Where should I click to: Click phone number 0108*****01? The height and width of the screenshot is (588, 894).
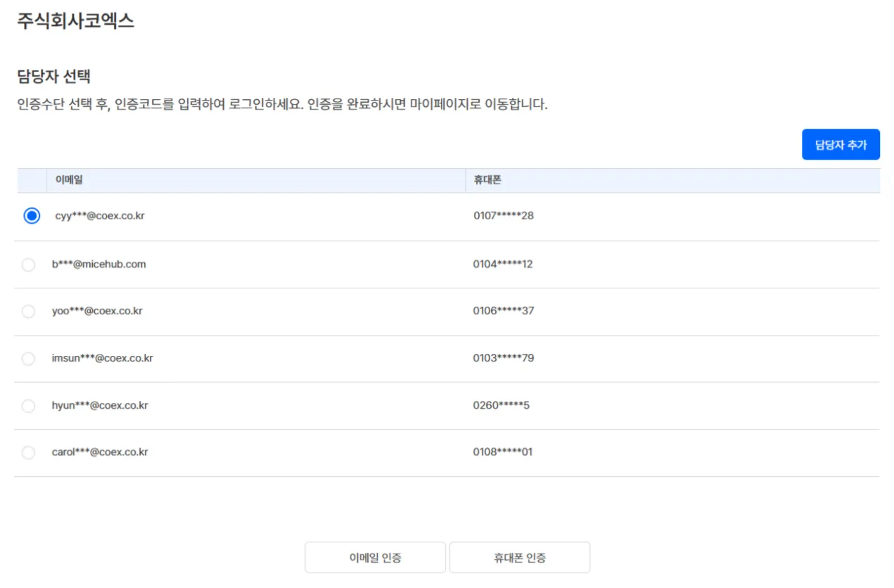[x=503, y=452]
